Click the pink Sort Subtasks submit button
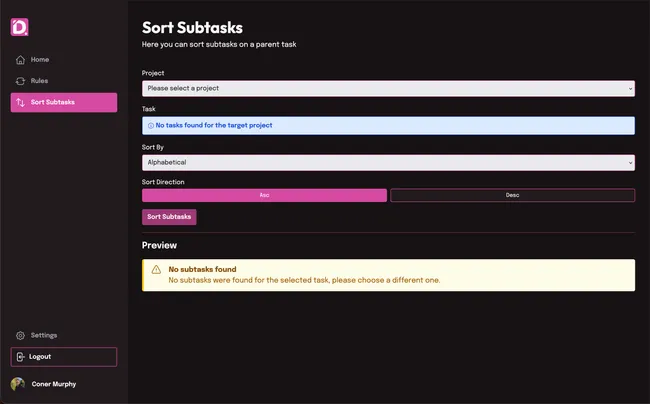This screenshot has width=650, height=404. click(169, 217)
